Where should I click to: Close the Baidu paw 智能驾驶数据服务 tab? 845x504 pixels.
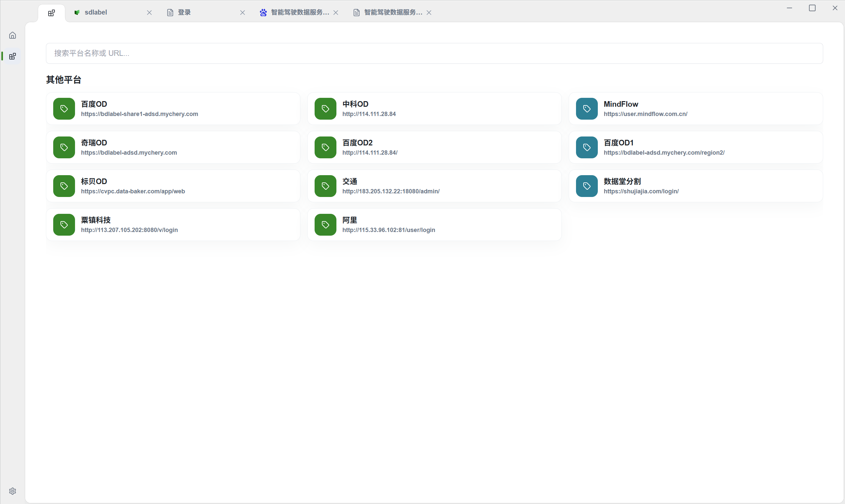[x=336, y=13]
